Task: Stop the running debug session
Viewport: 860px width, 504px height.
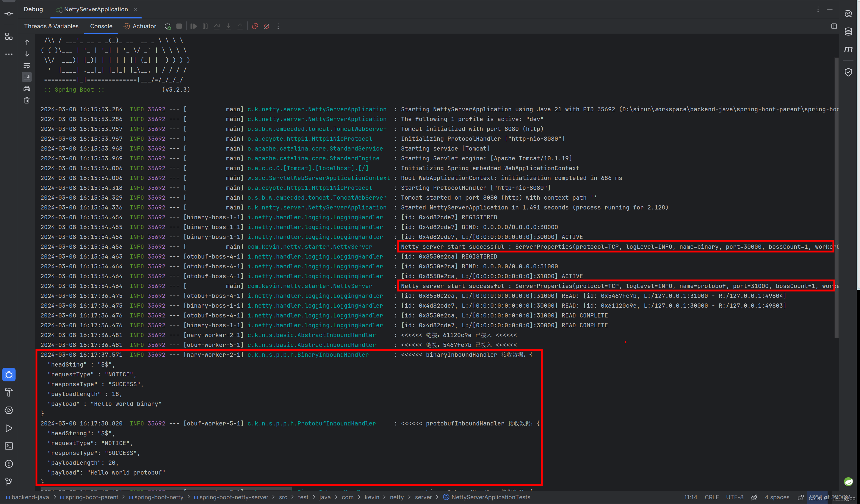Action: pyautogui.click(x=179, y=26)
